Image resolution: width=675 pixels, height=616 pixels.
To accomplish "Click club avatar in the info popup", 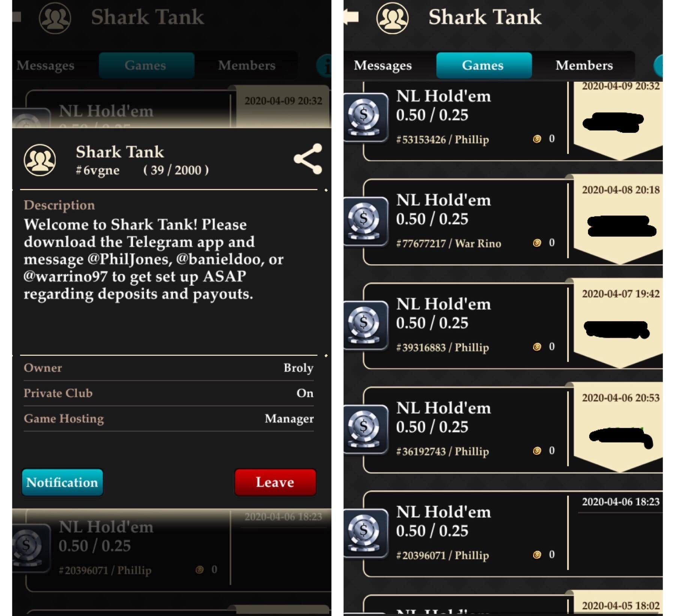I will coord(40,160).
